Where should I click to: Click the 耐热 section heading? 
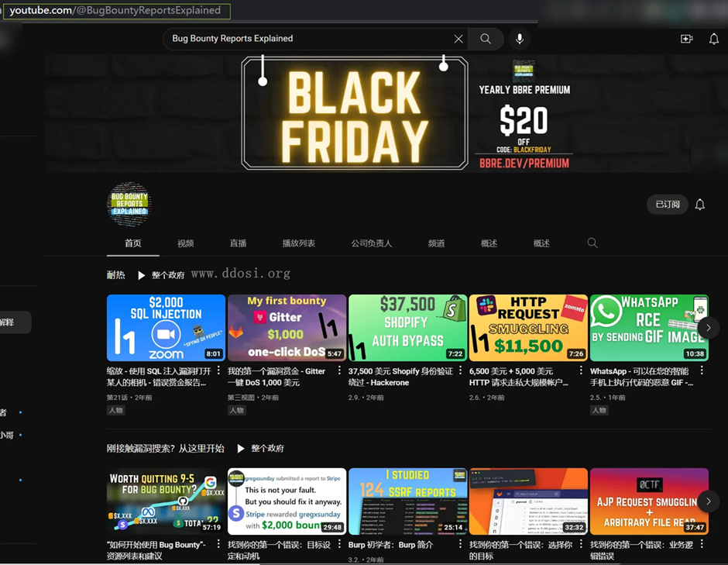click(115, 275)
